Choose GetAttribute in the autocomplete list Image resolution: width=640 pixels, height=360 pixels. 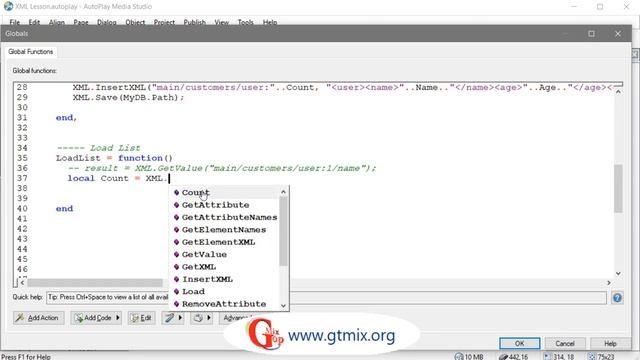[216, 205]
